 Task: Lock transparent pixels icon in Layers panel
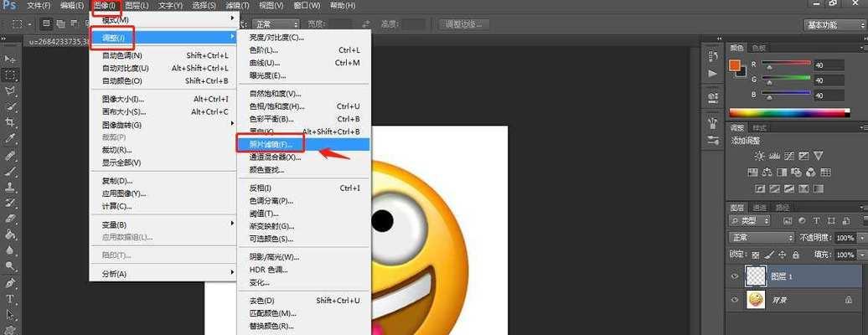point(756,255)
